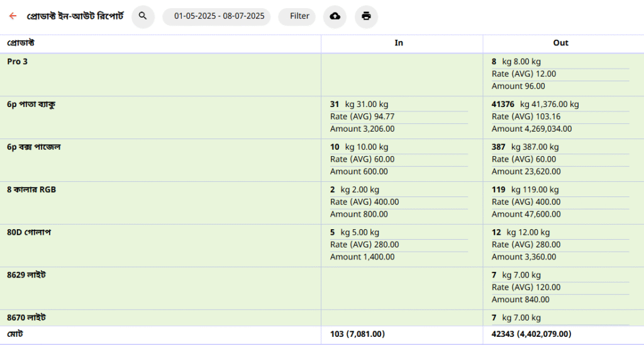Click the প্রোডাক্ট column header
This screenshot has height=345, width=644.
(x=21, y=43)
